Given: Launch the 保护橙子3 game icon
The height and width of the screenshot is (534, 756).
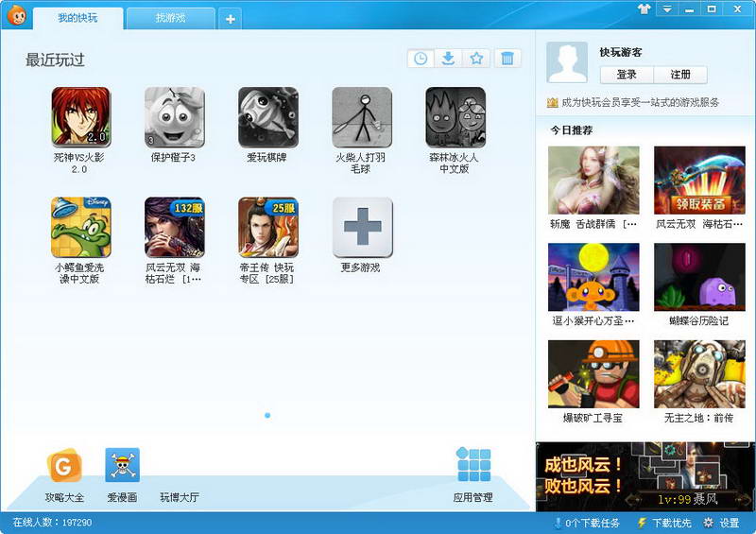Looking at the screenshot, I should (175, 116).
